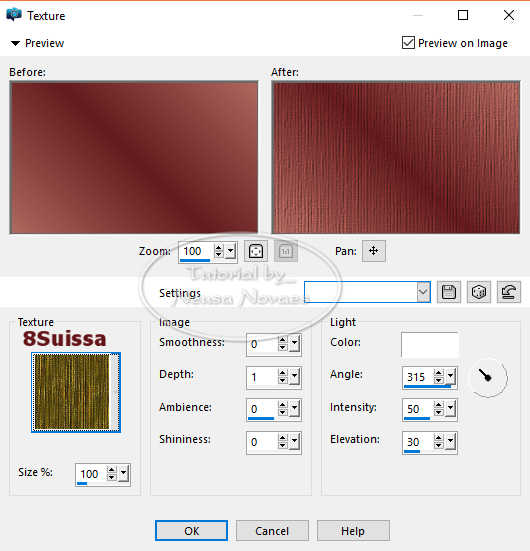Collapse the Preview section triangle
Screen dimensions: 530x551
[x=15, y=43]
